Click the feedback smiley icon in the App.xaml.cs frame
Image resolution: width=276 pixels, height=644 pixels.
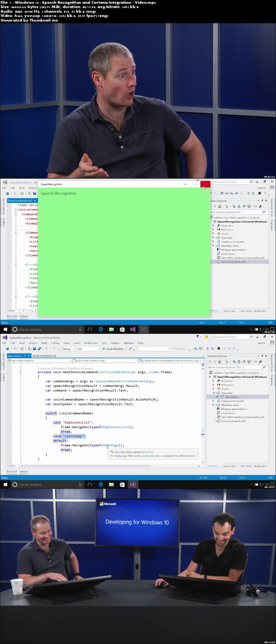(206, 337)
